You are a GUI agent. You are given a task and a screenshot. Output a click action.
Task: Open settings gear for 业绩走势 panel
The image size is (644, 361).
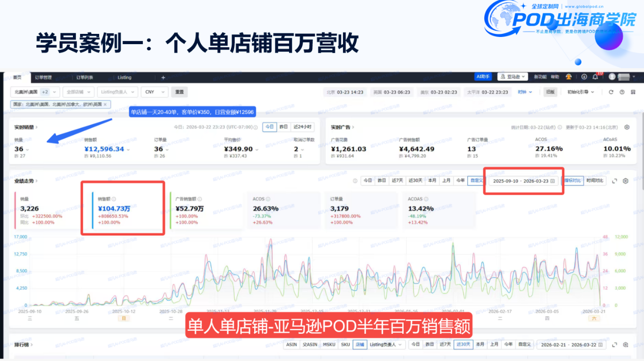point(626,181)
